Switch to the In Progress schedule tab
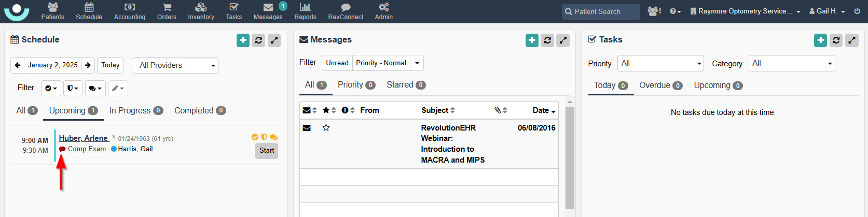 tap(136, 111)
